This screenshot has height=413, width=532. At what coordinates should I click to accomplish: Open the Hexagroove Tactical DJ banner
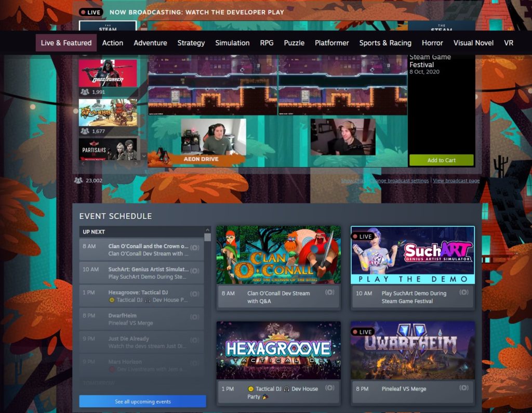[278, 350]
